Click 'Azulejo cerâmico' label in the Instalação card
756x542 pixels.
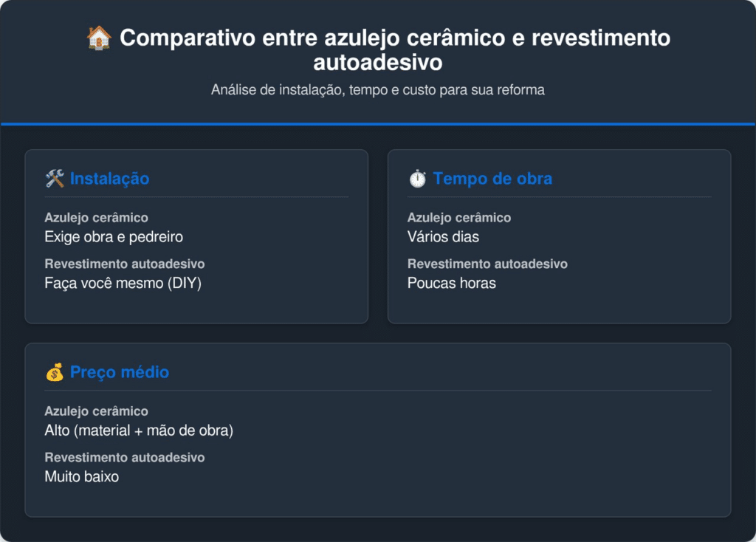pyautogui.click(x=96, y=218)
